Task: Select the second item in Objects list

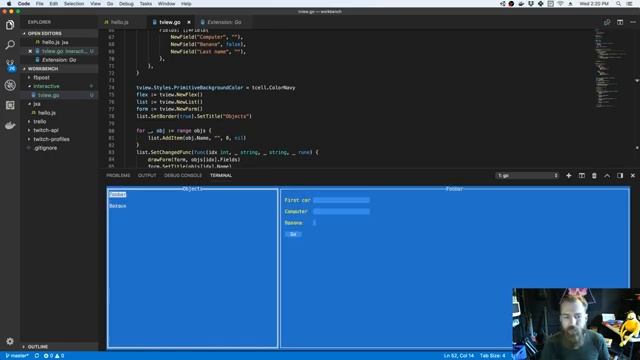Action: tap(118, 206)
